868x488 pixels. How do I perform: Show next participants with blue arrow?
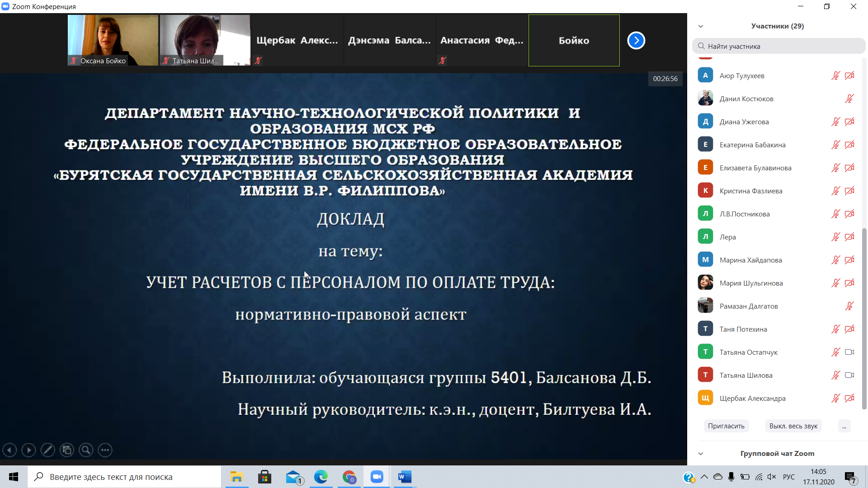[636, 41]
